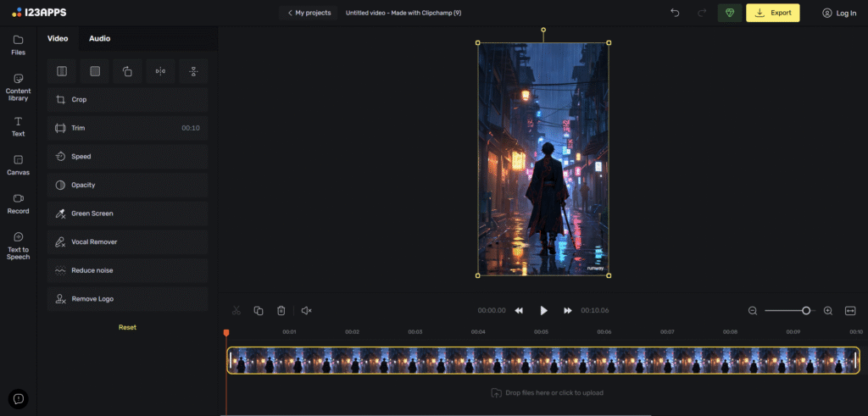Select the video clip in the timeline track
The height and width of the screenshot is (416, 868).
[543, 361]
